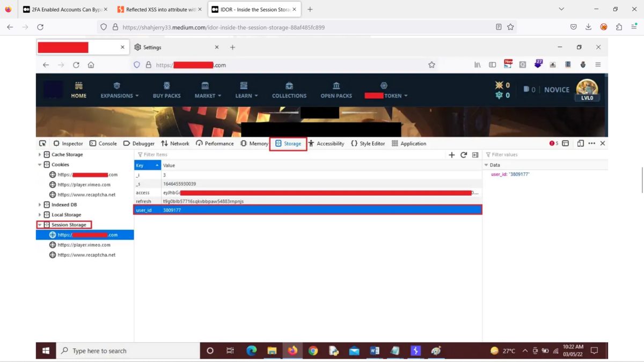Switch to the Console devtools tab
The width and height of the screenshot is (644, 362).
tap(103, 143)
